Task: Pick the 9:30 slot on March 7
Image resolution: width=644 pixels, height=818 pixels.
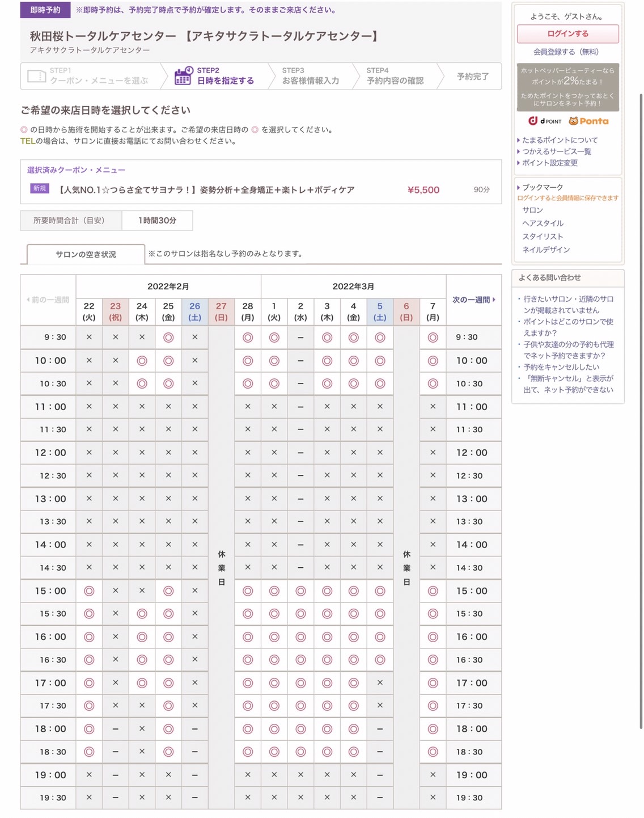Action: tap(433, 337)
